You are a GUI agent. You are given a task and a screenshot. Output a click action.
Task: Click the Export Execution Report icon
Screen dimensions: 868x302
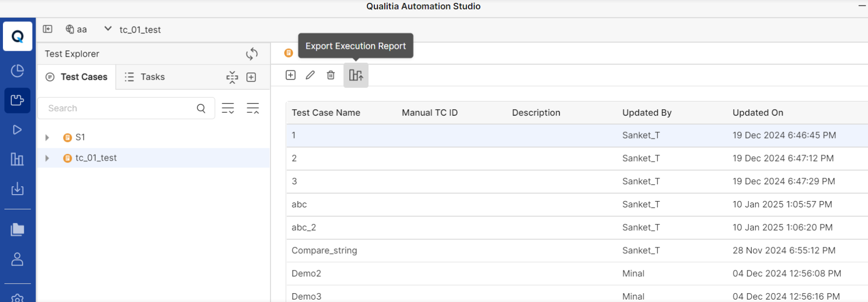(356, 75)
